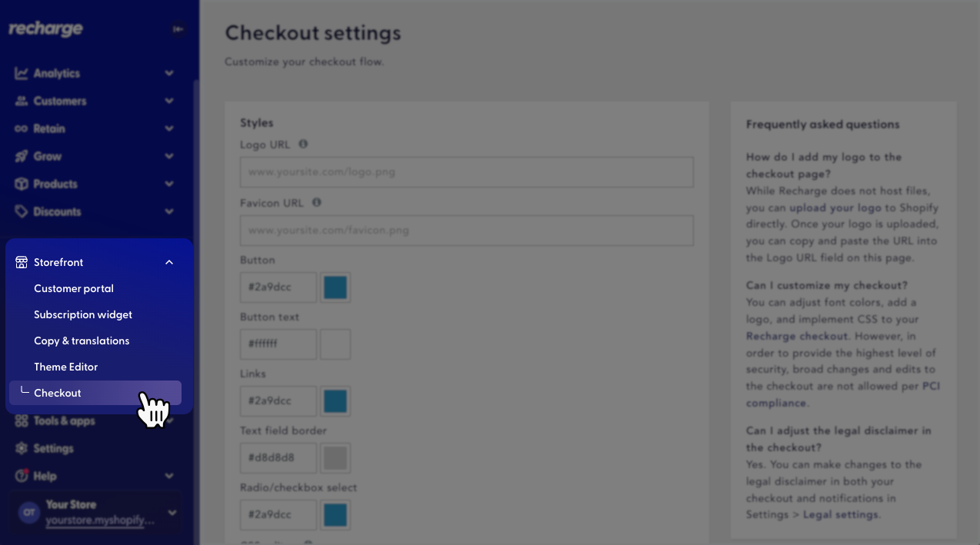Expand the Analytics menu chevron
980x545 pixels.
[x=169, y=74]
